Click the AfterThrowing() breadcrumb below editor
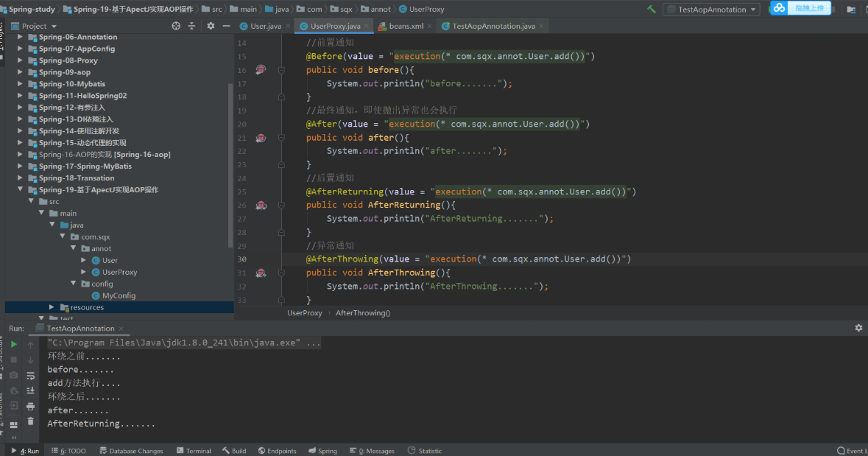868x456 pixels. point(363,313)
